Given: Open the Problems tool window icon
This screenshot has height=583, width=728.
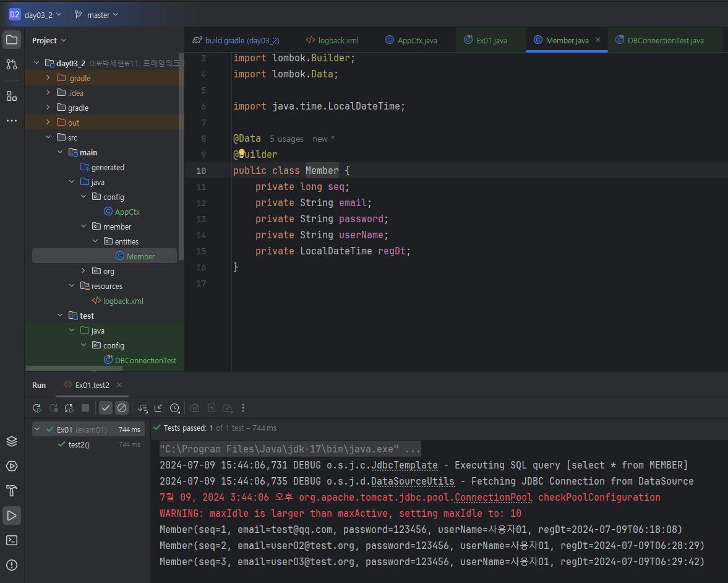Looking at the screenshot, I should coord(12,564).
